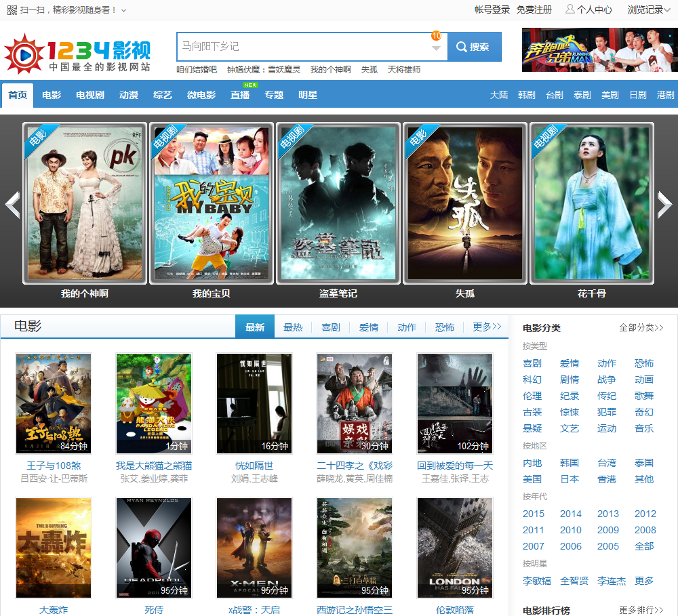The image size is (678, 616).
Task: Open the 韩剧 quick link
Action: [526, 95]
